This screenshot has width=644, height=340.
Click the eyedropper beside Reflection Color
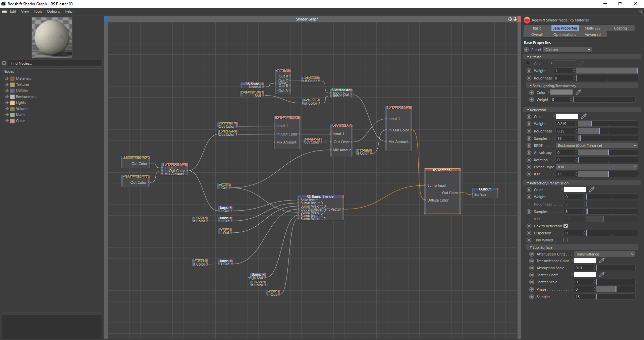[x=584, y=116]
